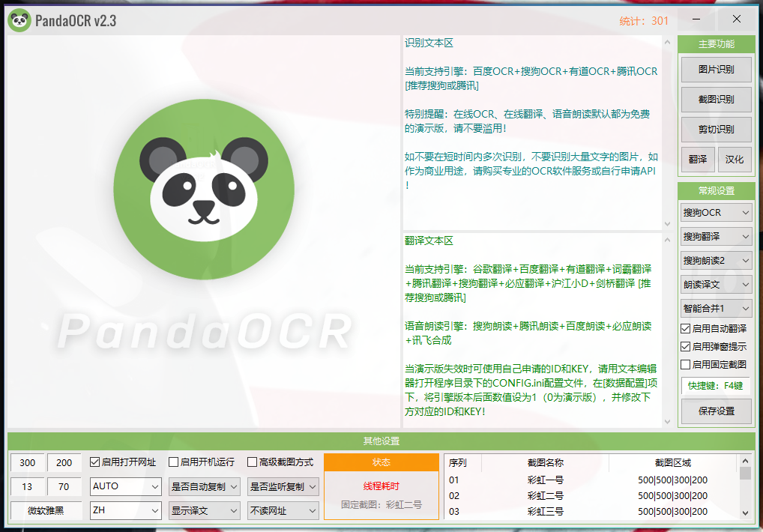
Task: Click the down arrow of the screenshot list scrollbar
Action: coord(745,513)
